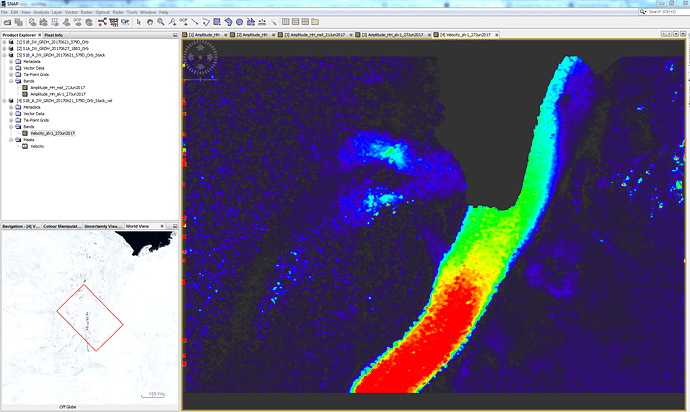The width and height of the screenshot is (690, 412).
Task: Minimize the Product Explorer panel
Action: click(x=175, y=35)
